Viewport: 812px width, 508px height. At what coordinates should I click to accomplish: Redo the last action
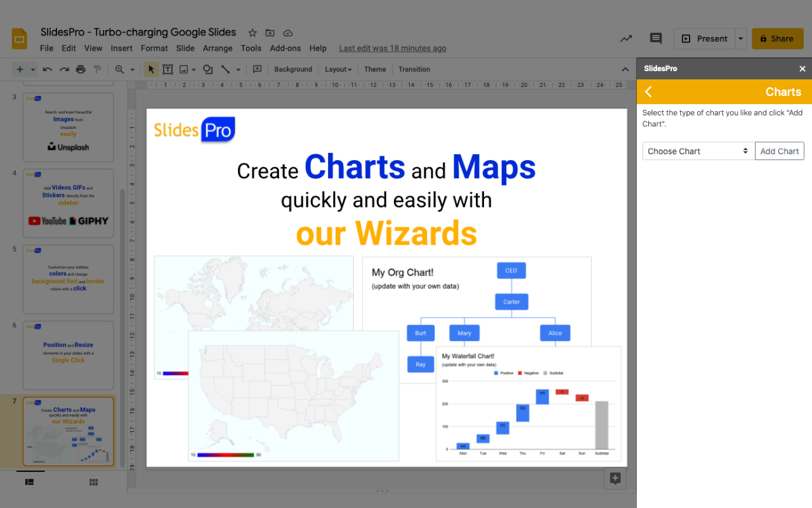pyautogui.click(x=64, y=69)
